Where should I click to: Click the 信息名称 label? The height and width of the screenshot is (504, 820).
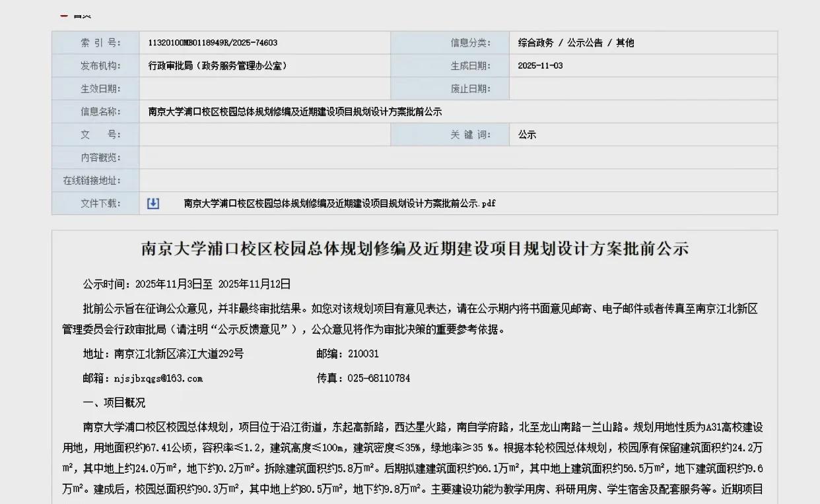point(101,112)
